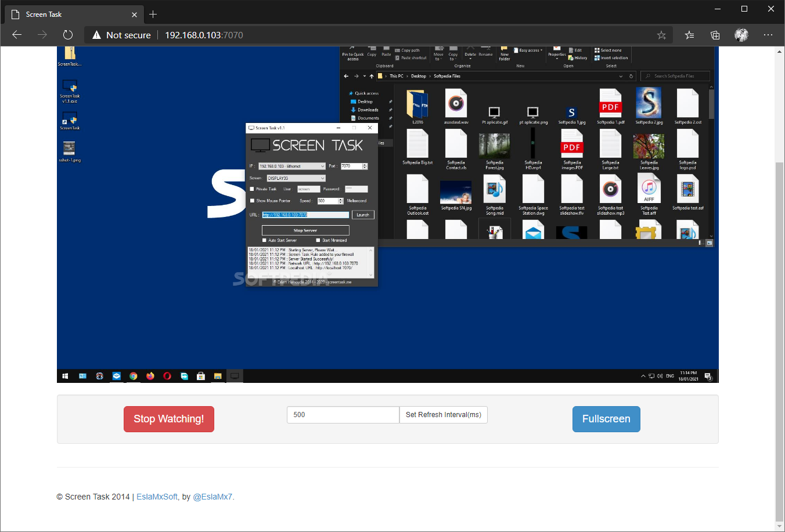This screenshot has width=785, height=532.
Task: Click the Stop Server button
Action: [x=305, y=230]
